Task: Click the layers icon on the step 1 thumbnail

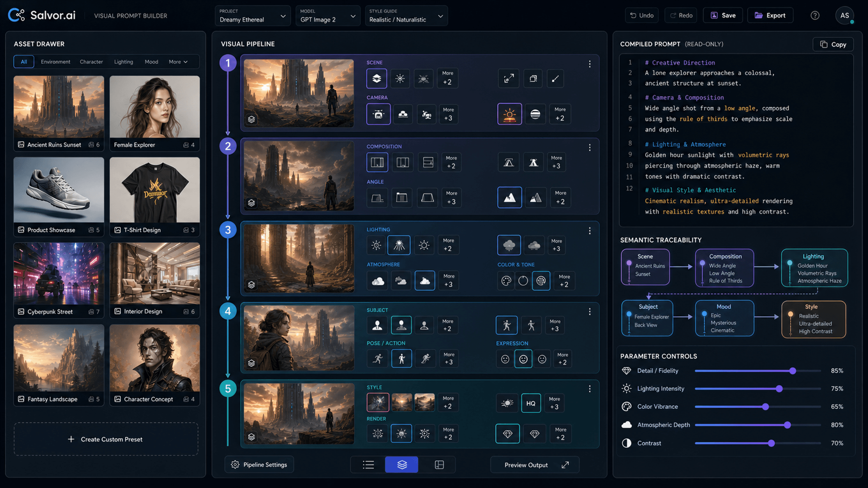Action: click(x=251, y=119)
